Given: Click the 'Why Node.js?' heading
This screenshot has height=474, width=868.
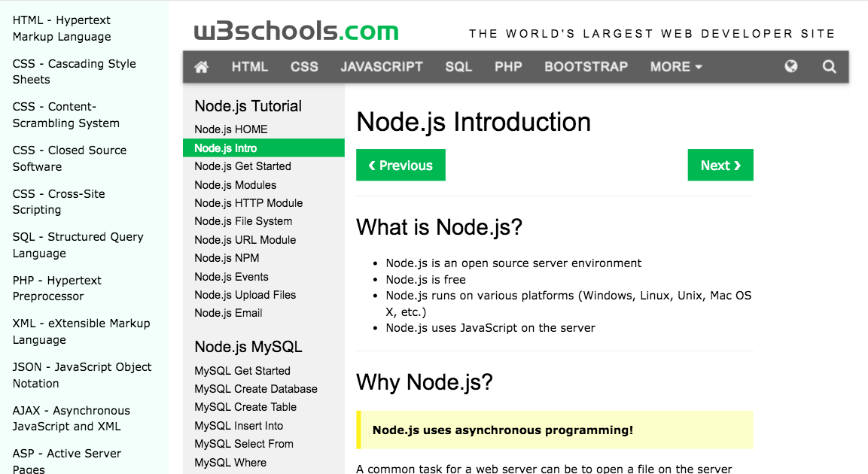Looking at the screenshot, I should pos(424,382).
